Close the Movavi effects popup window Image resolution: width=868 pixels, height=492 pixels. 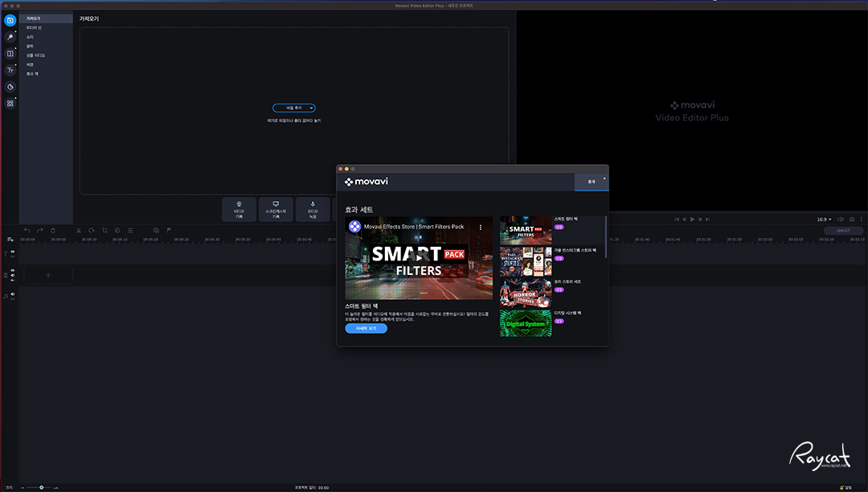point(341,169)
